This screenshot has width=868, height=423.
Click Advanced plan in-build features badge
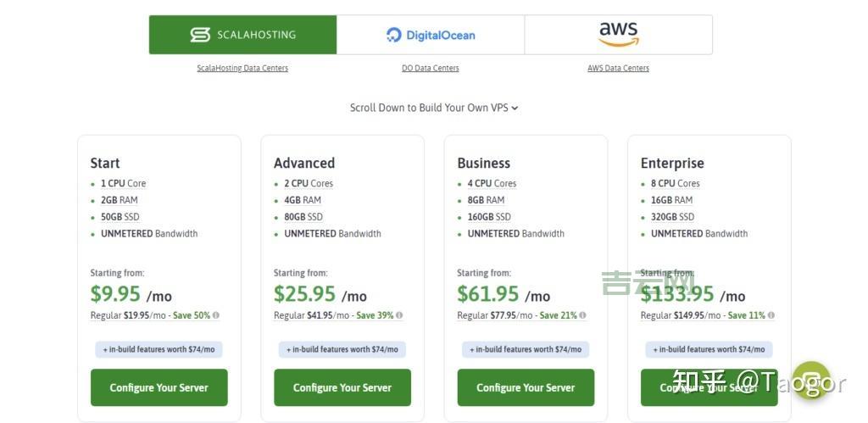click(342, 349)
